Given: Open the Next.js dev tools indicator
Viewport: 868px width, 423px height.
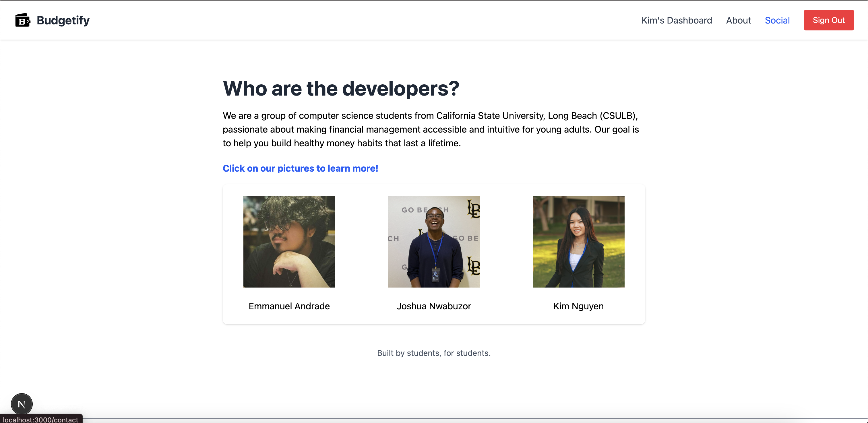Looking at the screenshot, I should 22,404.
